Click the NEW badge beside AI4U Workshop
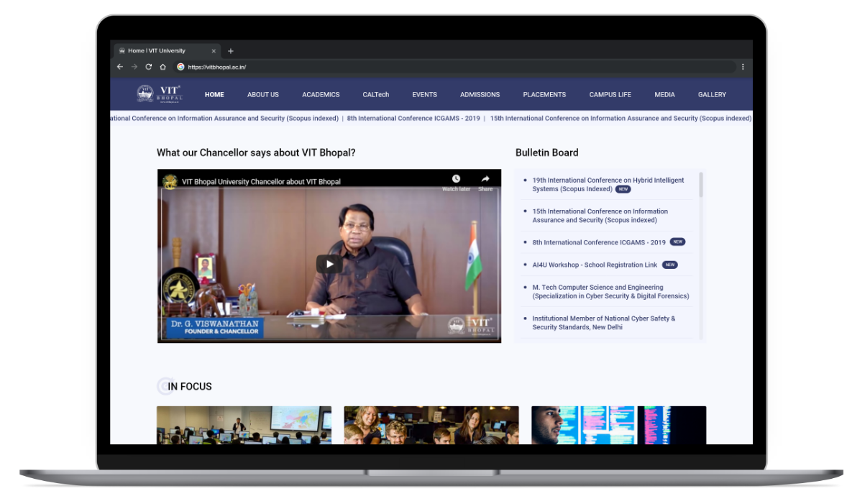Screen dimensions: 852x504 click(x=670, y=265)
